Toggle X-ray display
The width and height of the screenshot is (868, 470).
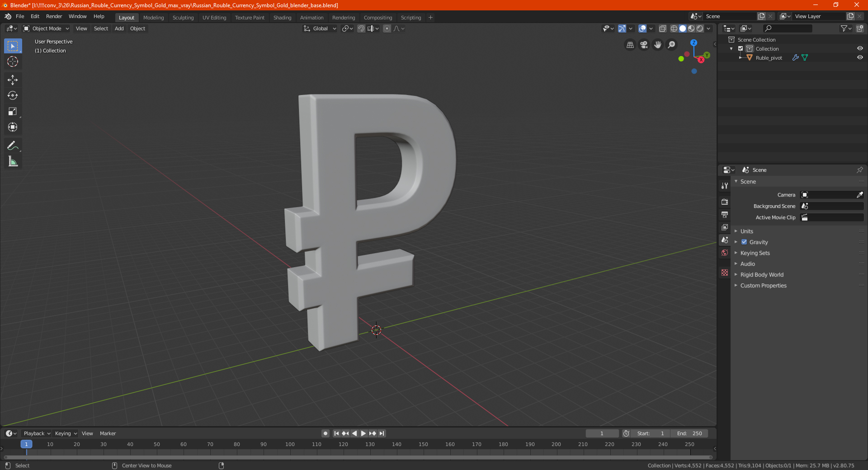662,28
